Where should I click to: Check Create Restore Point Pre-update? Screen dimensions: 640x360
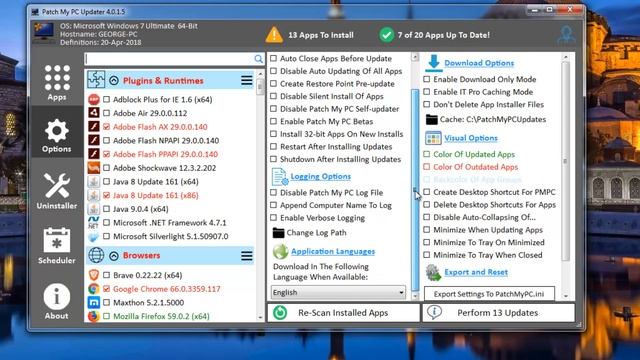pyautogui.click(x=273, y=84)
